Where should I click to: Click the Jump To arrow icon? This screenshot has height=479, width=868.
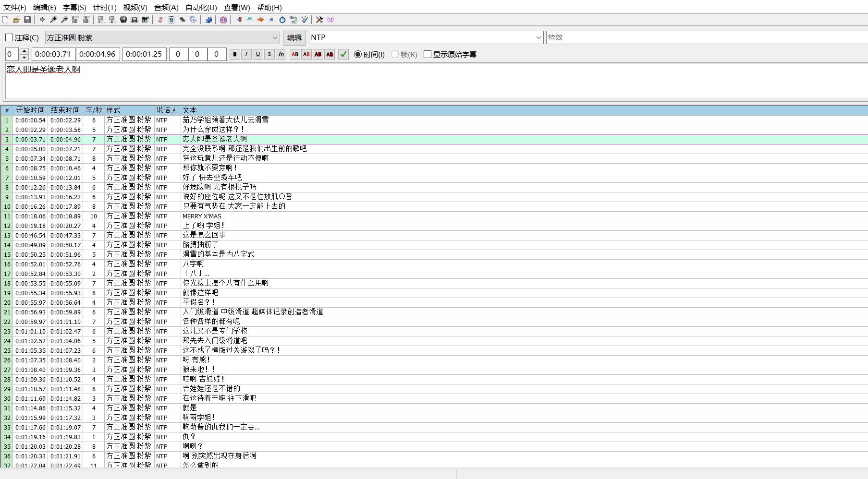click(42, 20)
